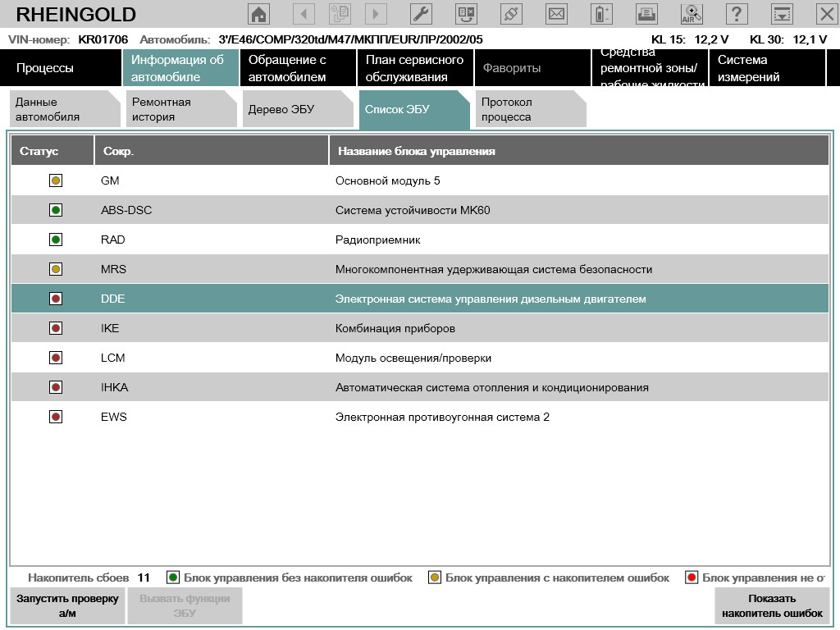
Task: Click the back arrow in the toolbar
Action: pyautogui.click(x=304, y=14)
